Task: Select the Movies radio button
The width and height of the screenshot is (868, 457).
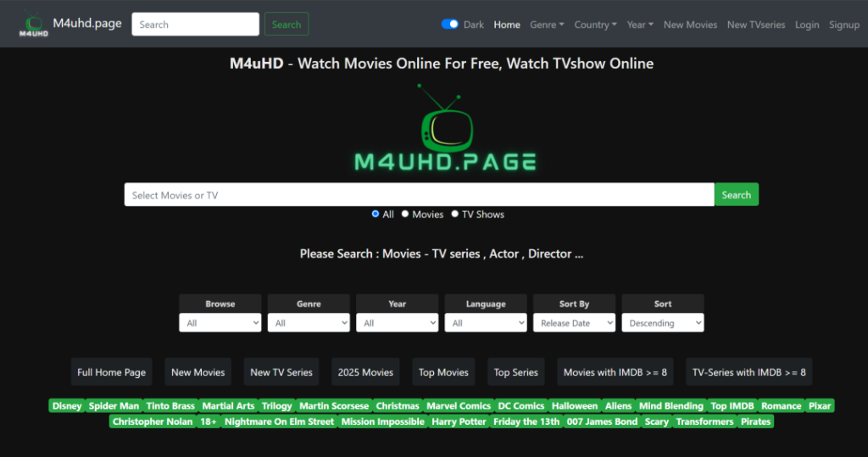Action: point(405,214)
